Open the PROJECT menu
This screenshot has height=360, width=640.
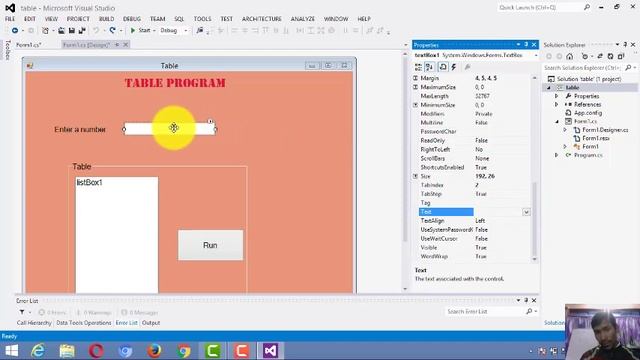pyautogui.click(x=78, y=19)
